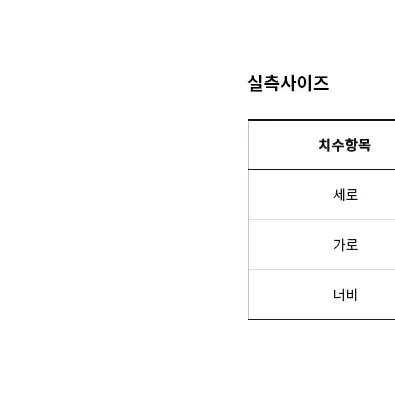The image size is (395, 395).
Task: Click the first character 실 of the heading
Action: tap(255, 83)
